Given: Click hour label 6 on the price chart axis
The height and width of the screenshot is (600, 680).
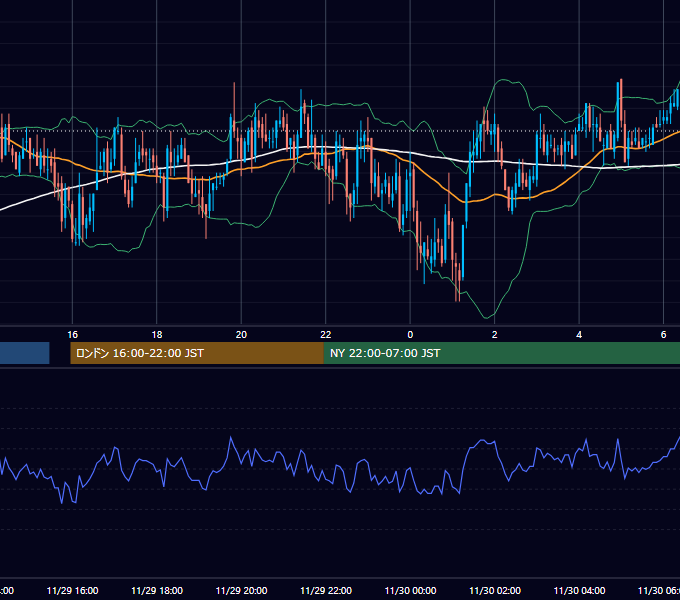Looking at the screenshot, I should pos(664,335).
